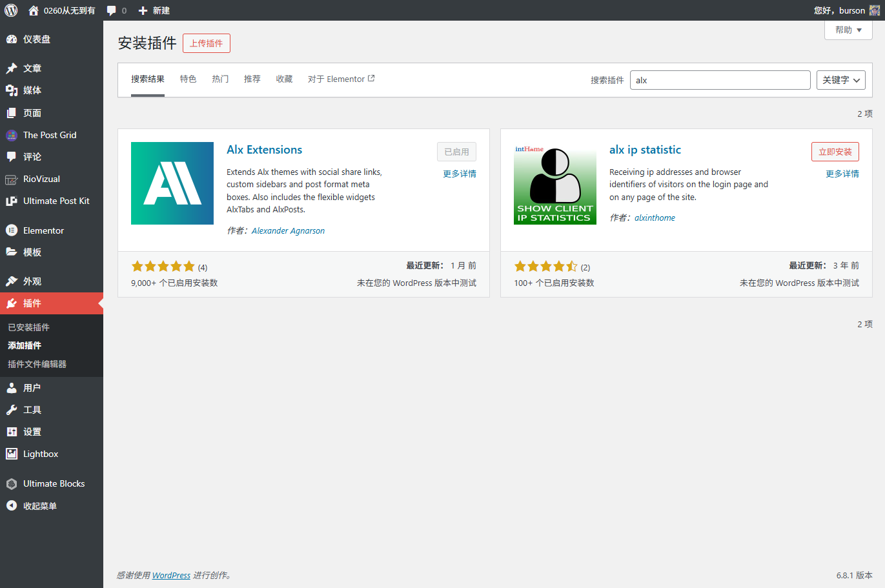Click the 新建 label in the admin bar

click(x=161, y=10)
